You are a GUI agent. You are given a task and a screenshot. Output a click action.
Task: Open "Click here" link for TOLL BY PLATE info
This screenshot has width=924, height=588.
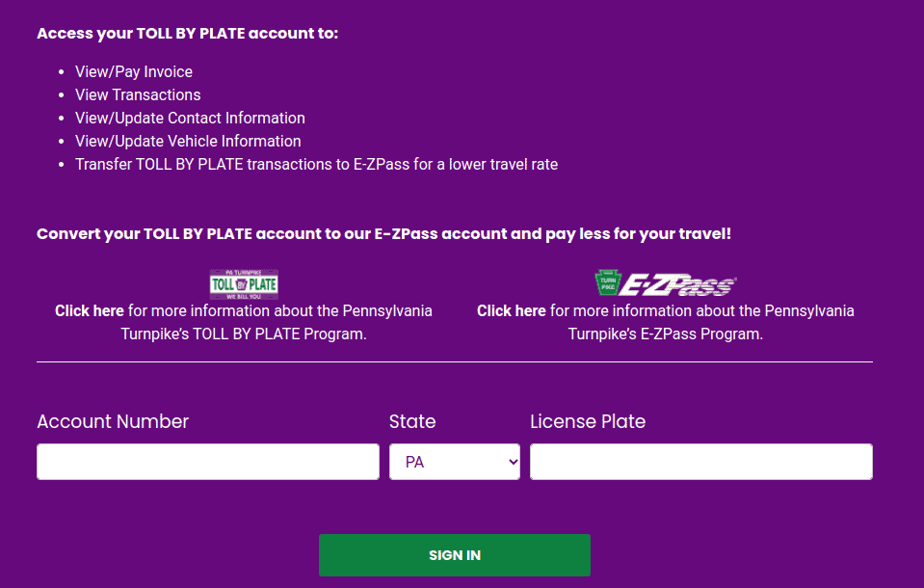90,310
